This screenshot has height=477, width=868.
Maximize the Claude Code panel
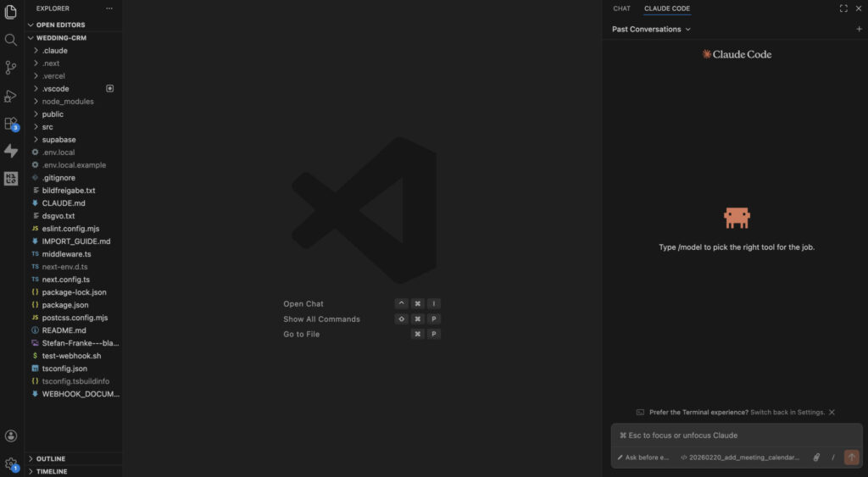(x=843, y=8)
